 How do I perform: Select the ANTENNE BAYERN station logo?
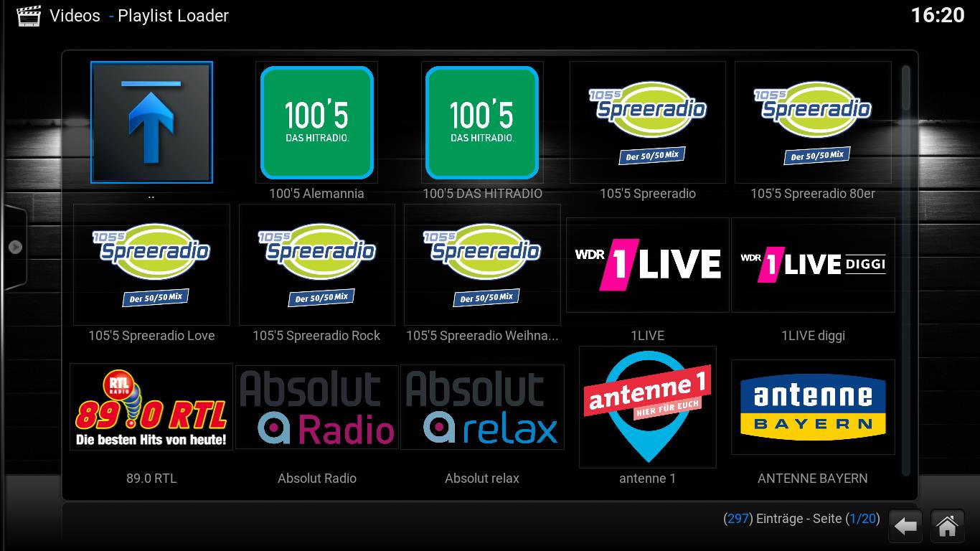click(x=813, y=407)
